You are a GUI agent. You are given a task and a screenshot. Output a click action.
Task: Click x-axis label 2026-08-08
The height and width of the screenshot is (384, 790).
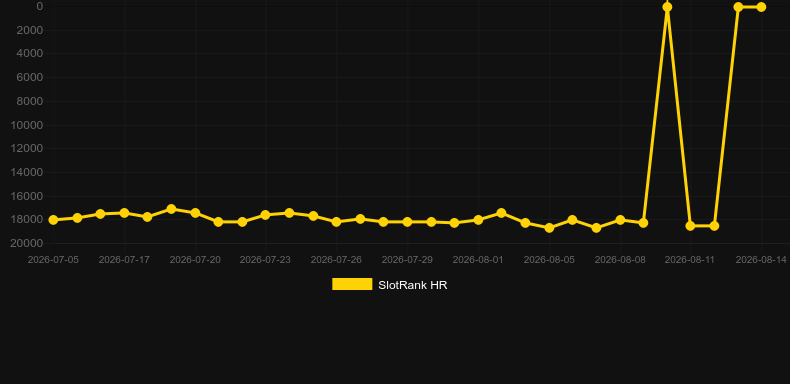tap(620, 260)
